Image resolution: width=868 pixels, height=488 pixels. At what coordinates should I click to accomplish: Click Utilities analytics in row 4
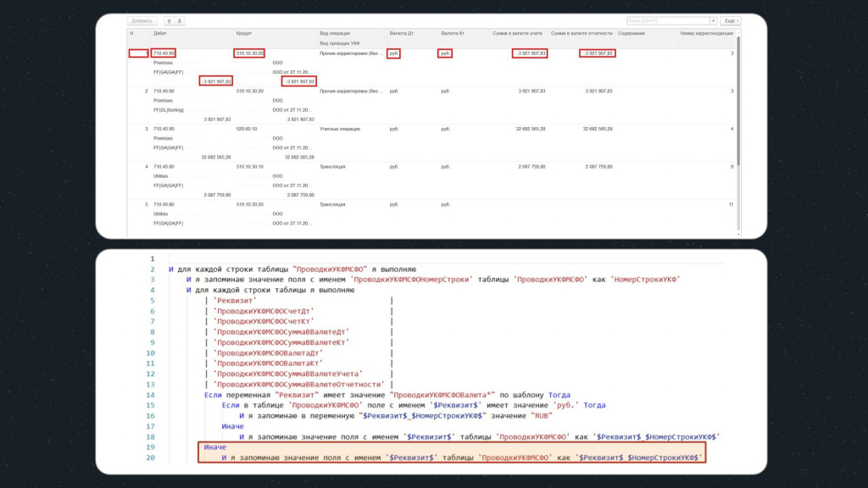[160, 176]
